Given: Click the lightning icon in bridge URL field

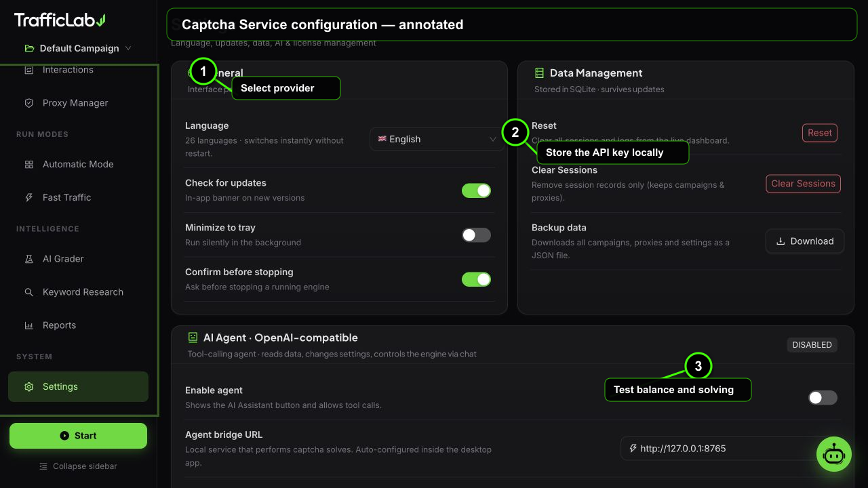Looking at the screenshot, I should click(x=633, y=448).
